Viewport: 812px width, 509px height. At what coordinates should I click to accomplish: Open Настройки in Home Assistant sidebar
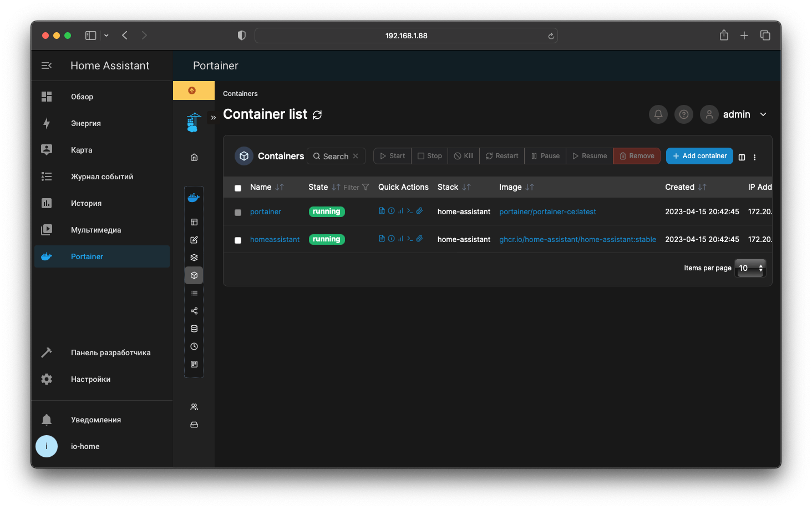(x=90, y=379)
